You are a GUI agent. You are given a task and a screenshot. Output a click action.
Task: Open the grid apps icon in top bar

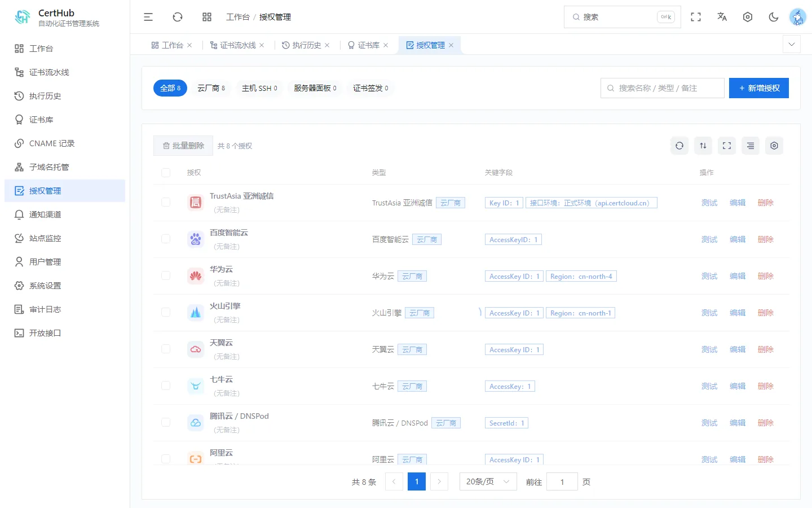207,17
